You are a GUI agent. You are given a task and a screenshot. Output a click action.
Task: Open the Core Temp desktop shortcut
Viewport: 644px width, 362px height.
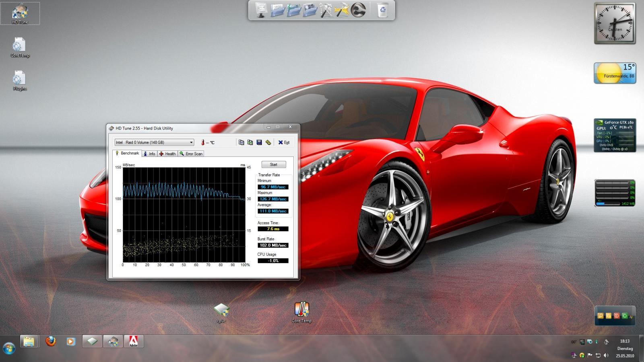point(301,313)
